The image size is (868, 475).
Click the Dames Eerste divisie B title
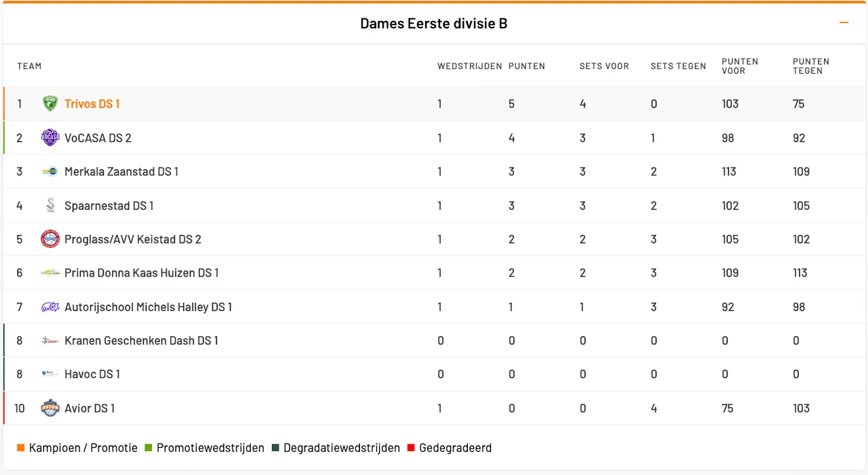pos(434,24)
